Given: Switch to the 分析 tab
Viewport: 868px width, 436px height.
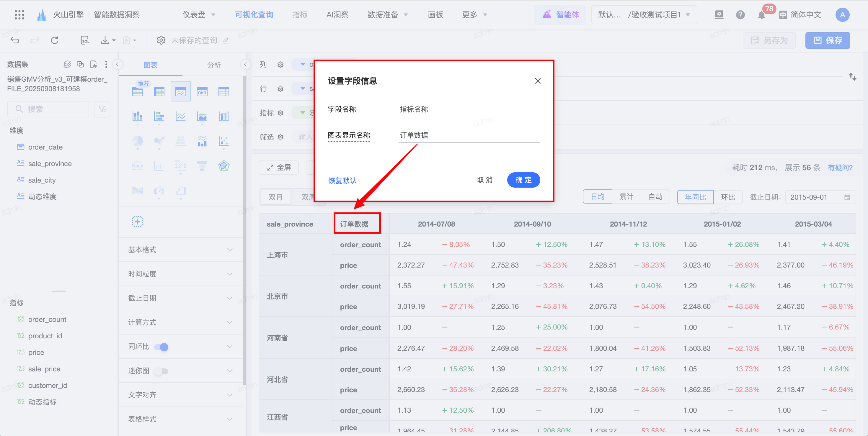Looking at the screenshot, I should 214,65.
